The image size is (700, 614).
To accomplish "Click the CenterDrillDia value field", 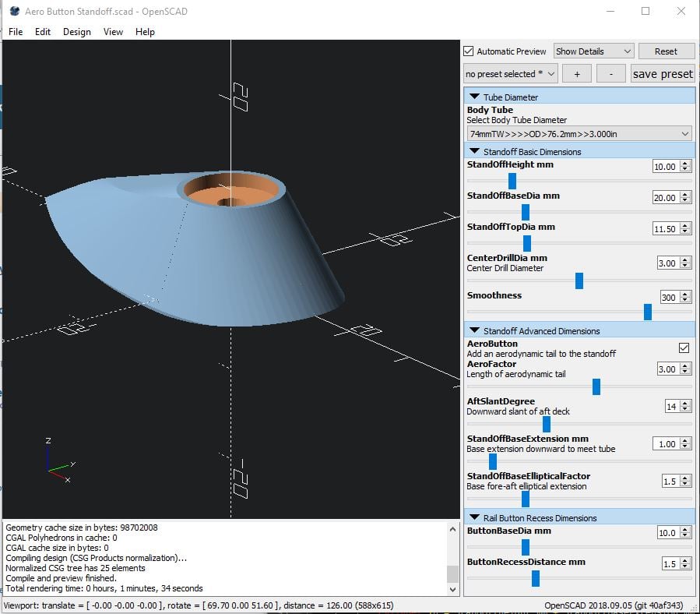I will 667,263.
